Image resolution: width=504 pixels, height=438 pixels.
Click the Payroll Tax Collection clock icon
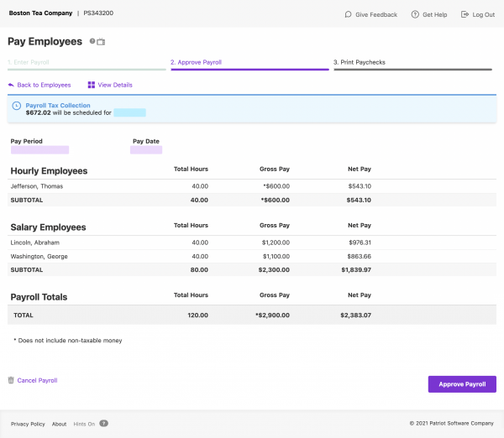coord(16,106)
